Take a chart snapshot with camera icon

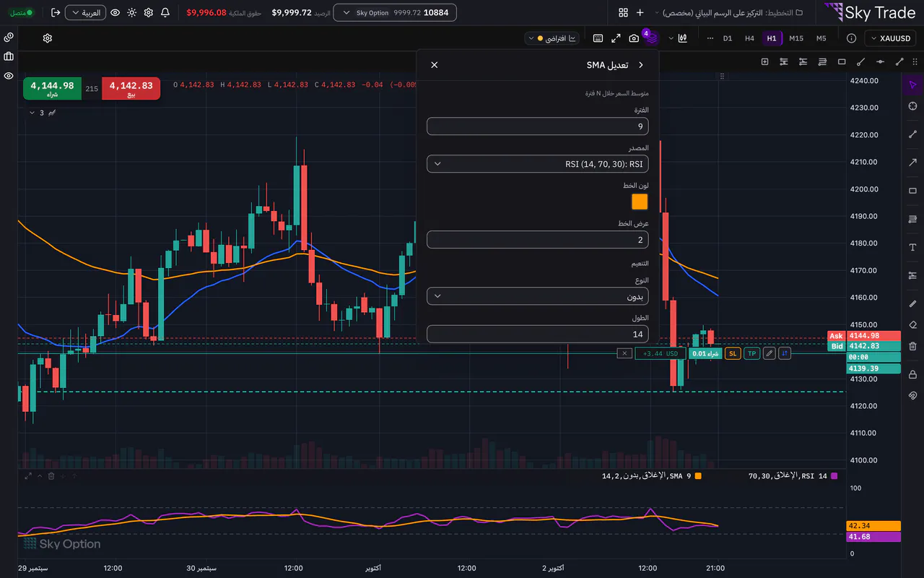pyautogui.click(x=634, y=38)
